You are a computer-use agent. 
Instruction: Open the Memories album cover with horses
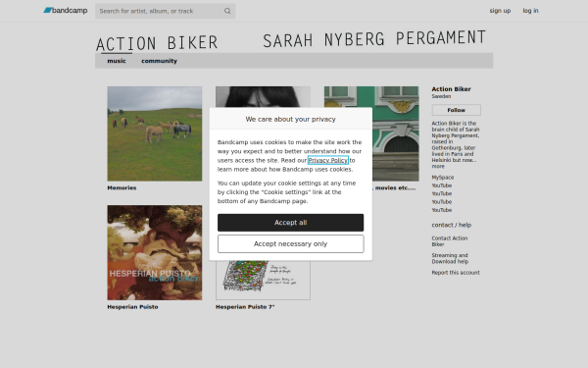(x=155, y=133)
